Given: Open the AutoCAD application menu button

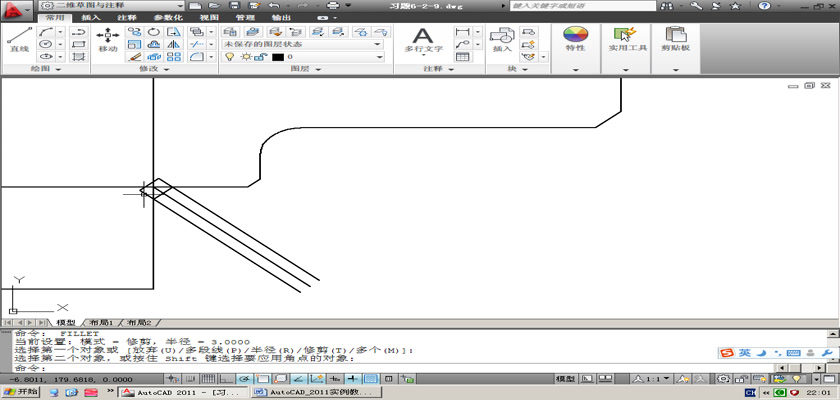Looking at the screenshot, I should tap(17, 9).
